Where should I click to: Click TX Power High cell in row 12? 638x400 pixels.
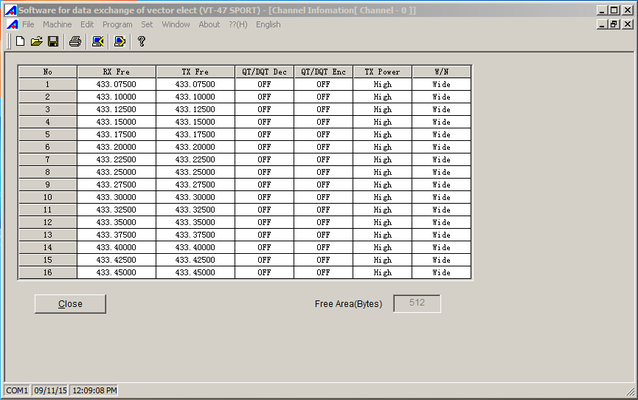382,222
